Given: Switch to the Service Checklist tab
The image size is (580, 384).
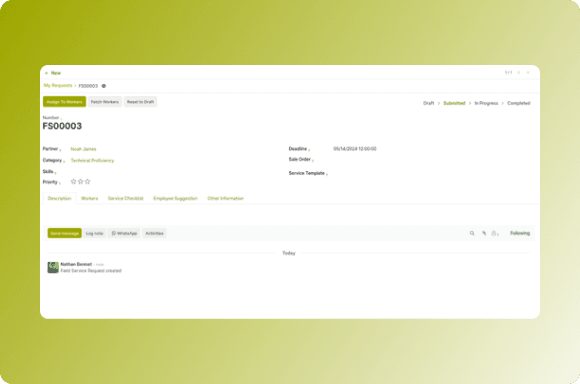Looking at the screenshot, I should click(x=125, y=198).
